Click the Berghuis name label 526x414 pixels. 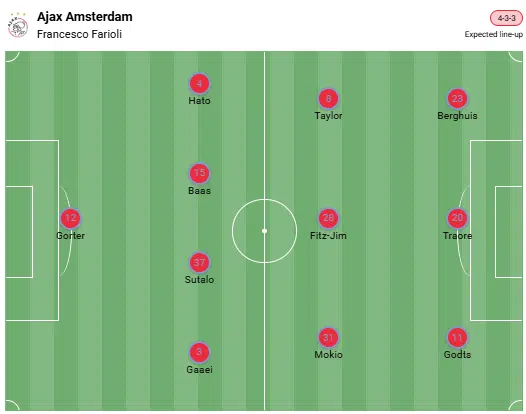click(457, 116)
